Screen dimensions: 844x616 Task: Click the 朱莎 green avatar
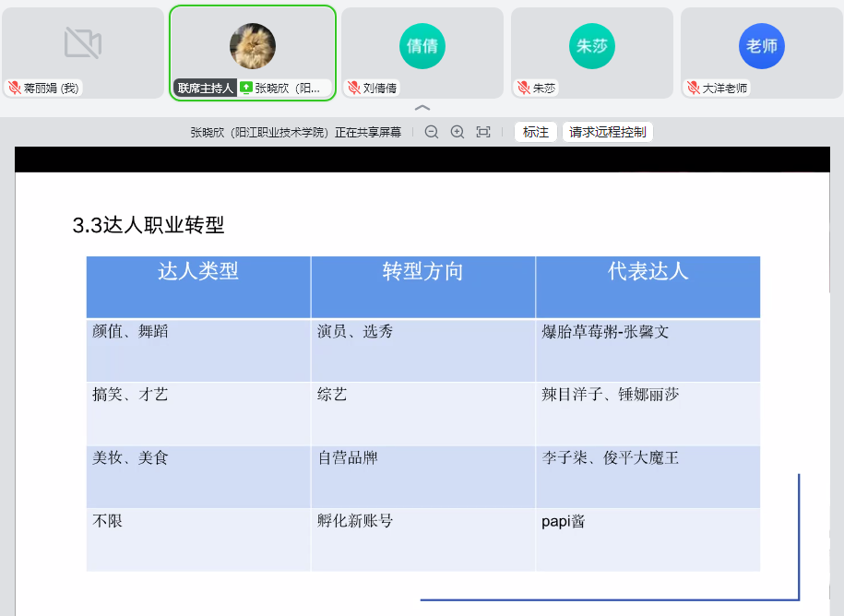point(592,46)
